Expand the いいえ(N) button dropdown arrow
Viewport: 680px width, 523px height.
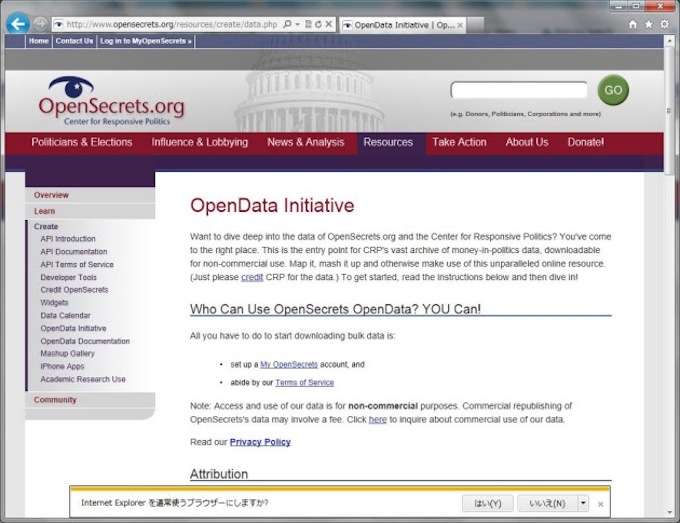click(x=583, y=503)
